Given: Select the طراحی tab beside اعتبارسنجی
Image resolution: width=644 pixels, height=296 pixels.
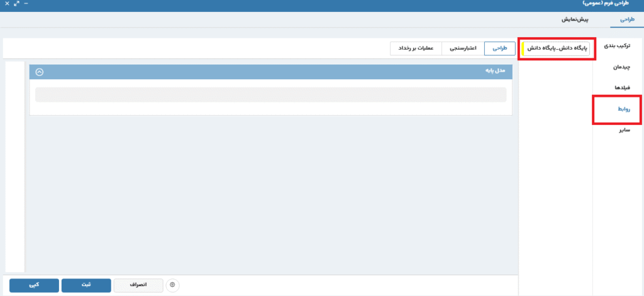Looking at the screenshot, I should point(499,48).
